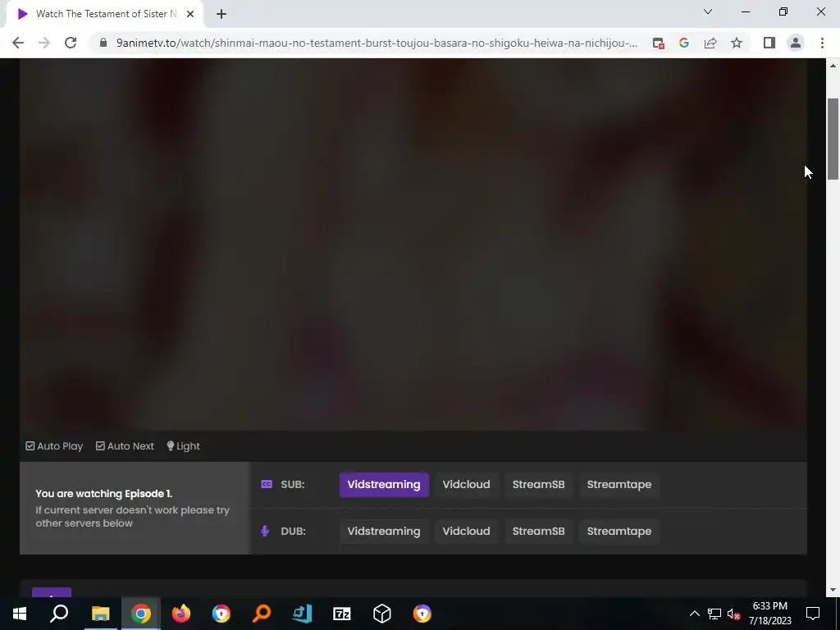
Task: Switch to Chrome in the taskbar
Action: pyautogui.click(x=141, y=614)
